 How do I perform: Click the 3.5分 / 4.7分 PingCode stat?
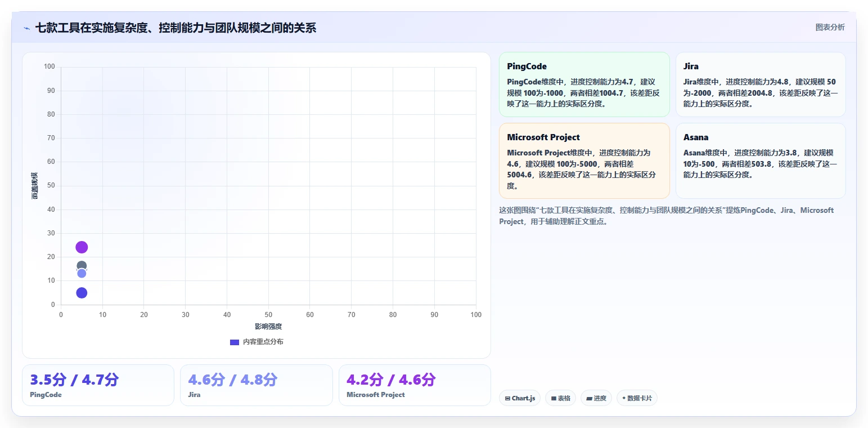[x=98, y=385]
